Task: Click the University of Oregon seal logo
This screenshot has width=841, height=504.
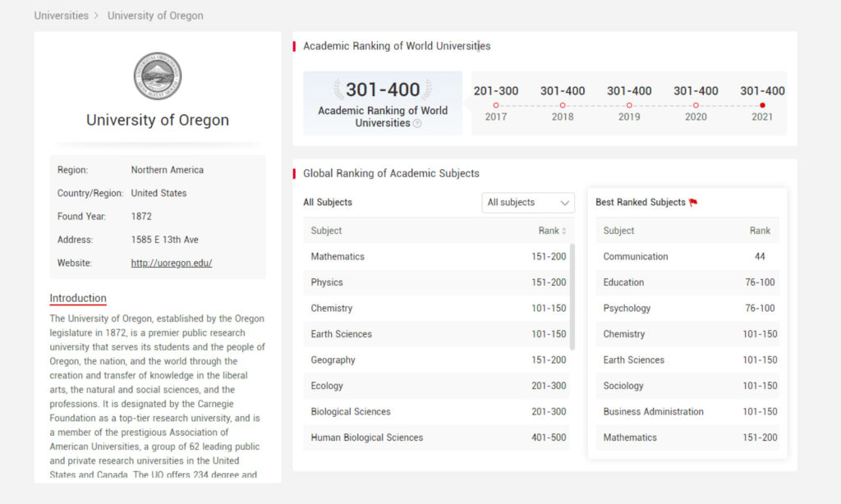Action: click(x=157, y=76)
